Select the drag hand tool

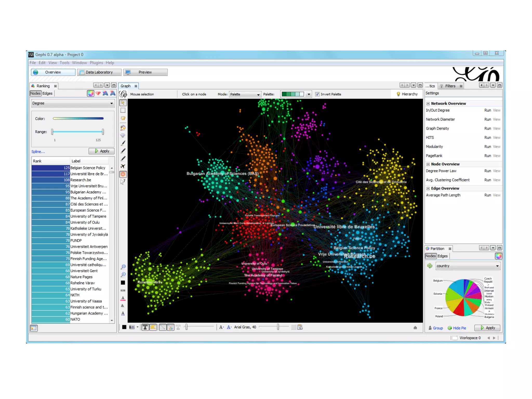click(123, 118)
